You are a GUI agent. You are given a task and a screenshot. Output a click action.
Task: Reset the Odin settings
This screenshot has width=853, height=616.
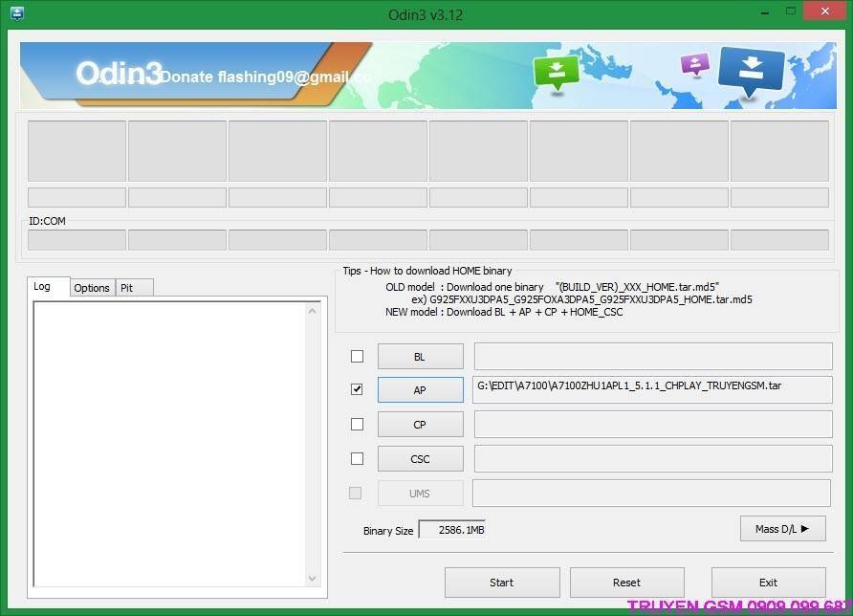tap(627, 583)
